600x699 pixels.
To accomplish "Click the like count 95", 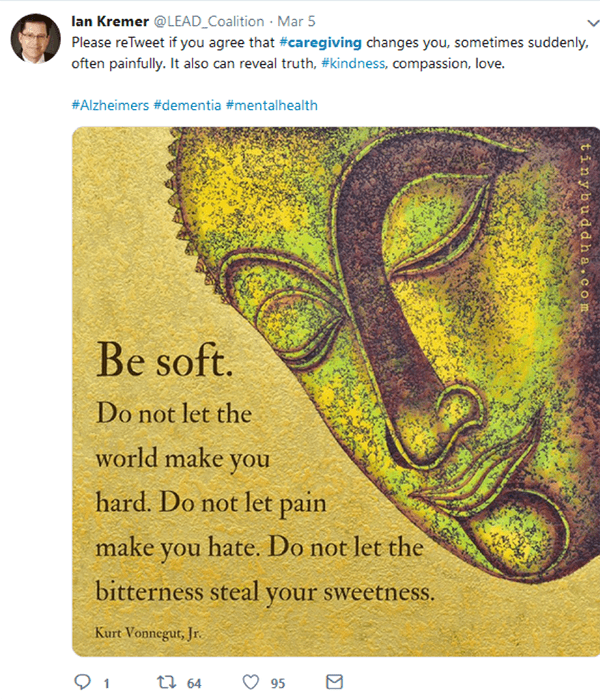I will 278,683.
